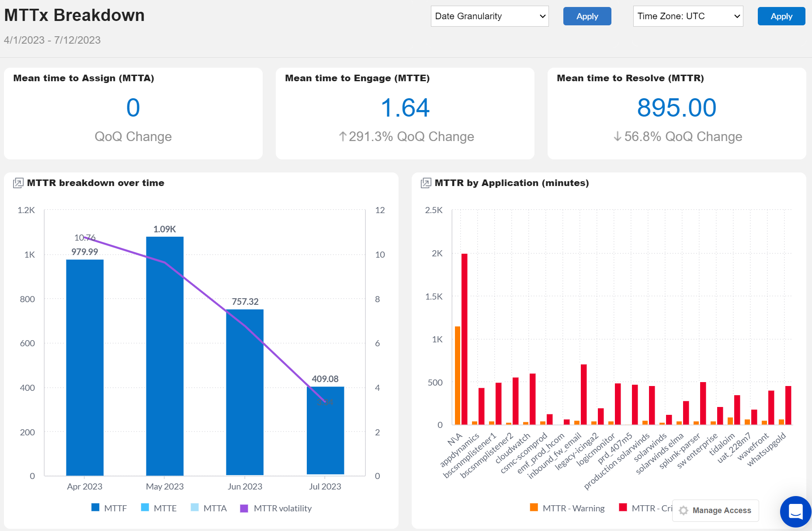This screenshot has height=531, width=812.
Task: Click the MTTR - Critical legend square
Action: (622, 508)
